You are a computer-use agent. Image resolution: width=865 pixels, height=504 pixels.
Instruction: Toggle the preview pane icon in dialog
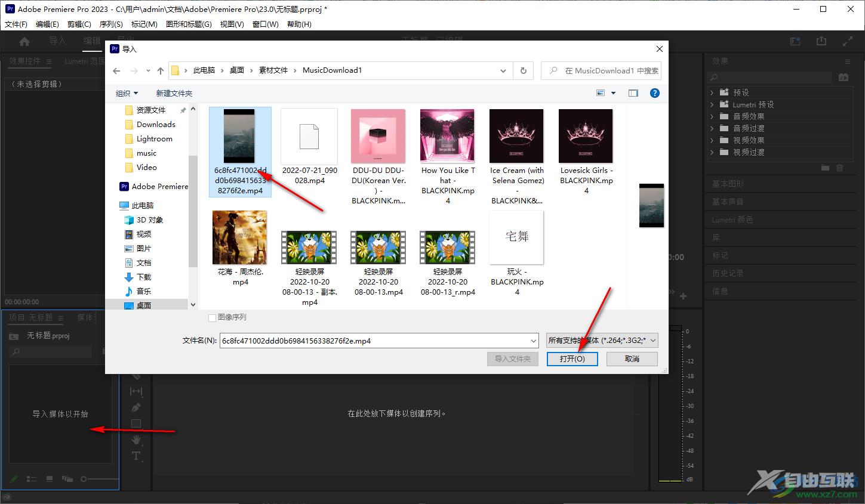633,93
